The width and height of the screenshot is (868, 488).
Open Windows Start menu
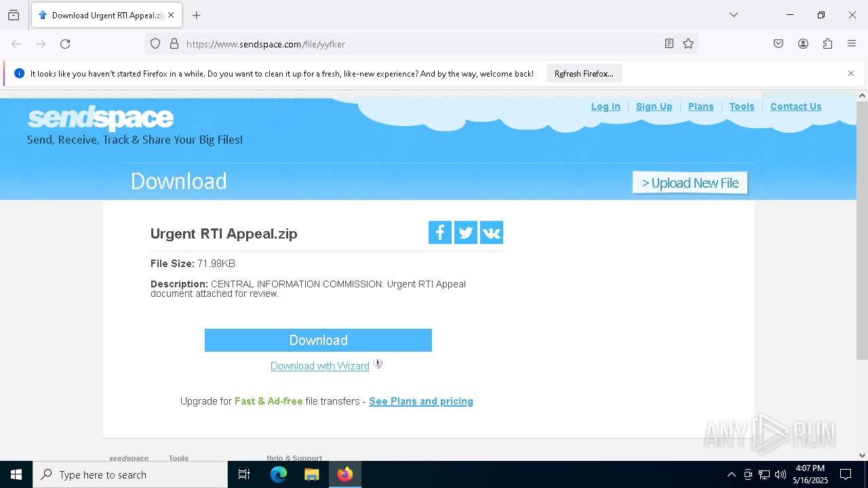tap(16, 474)
